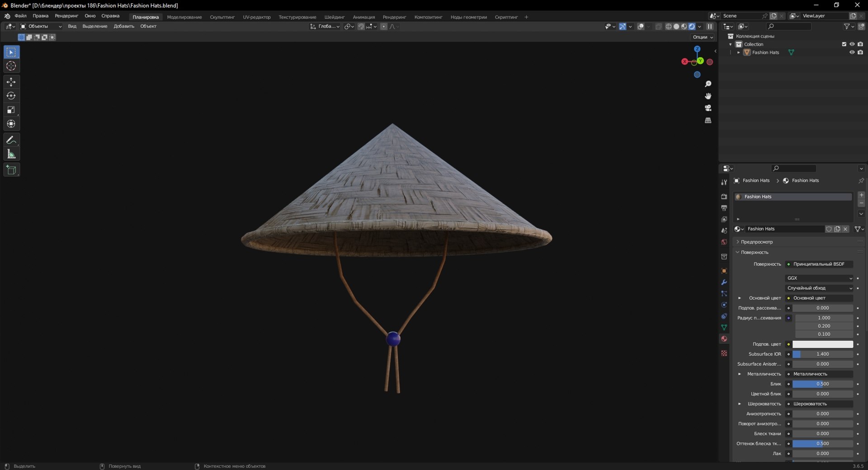868x470 pixels.
Task: Click the zoom magnifier viewport icon
Action: [708, 84]
